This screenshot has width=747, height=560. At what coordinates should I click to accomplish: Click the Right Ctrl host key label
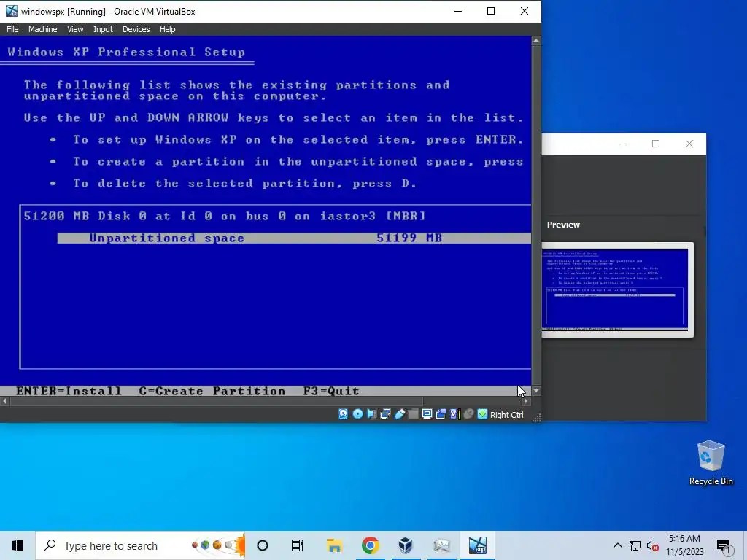507,415
